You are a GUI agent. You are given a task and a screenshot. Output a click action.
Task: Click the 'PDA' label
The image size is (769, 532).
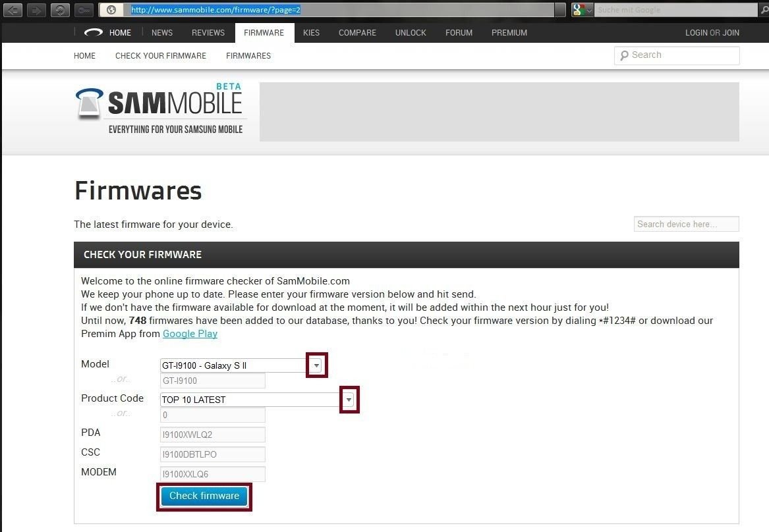click(91, 433)
